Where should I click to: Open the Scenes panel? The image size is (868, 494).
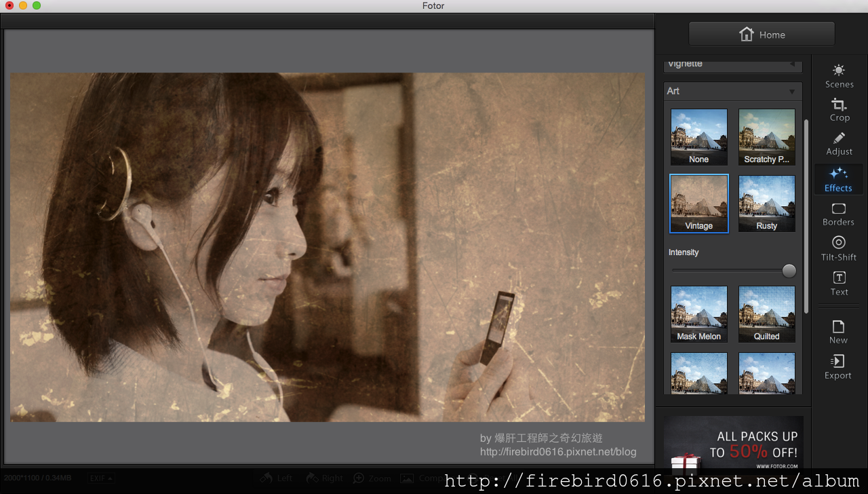[839, 76]
